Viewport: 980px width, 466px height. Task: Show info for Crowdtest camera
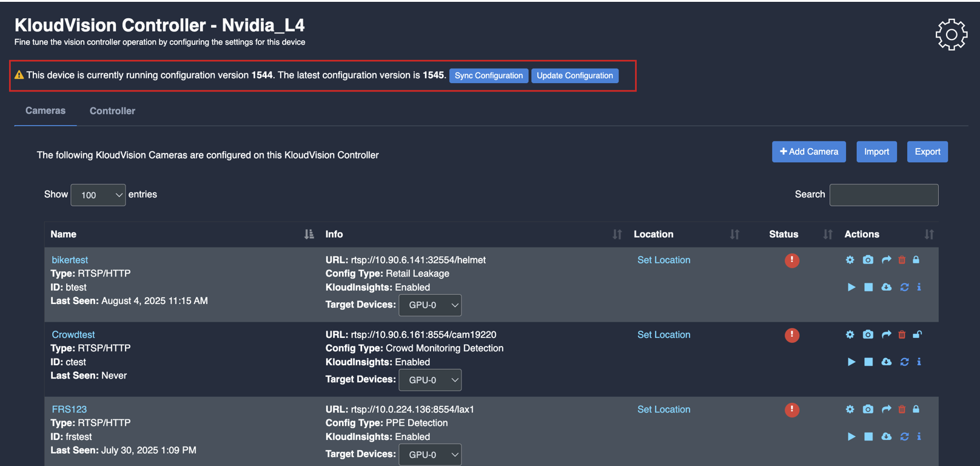pyautogui.click(x=919, y=362)
